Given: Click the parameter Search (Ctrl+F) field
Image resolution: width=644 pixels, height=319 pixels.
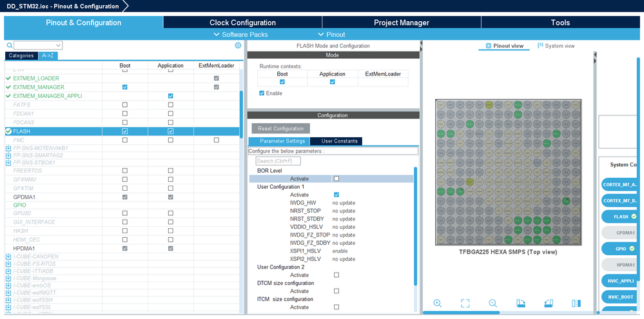Looking at the screenshot, I should coord(278,161).
